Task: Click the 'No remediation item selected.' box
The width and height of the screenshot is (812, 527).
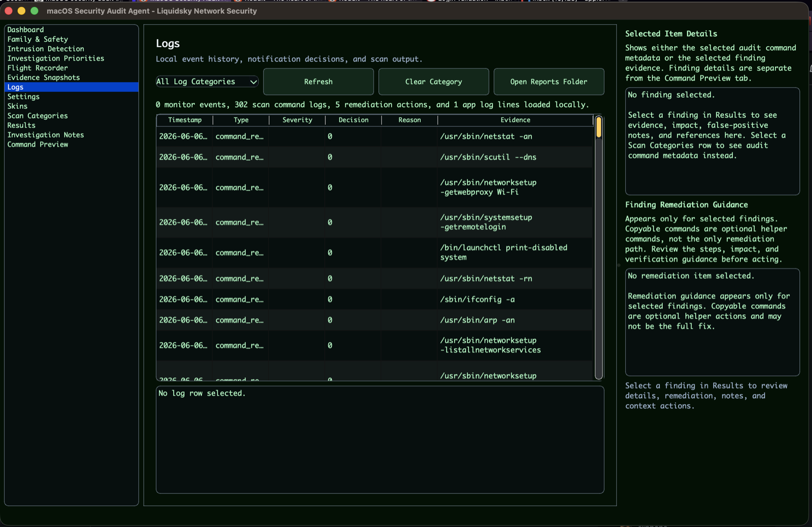Action: (712, 322)
